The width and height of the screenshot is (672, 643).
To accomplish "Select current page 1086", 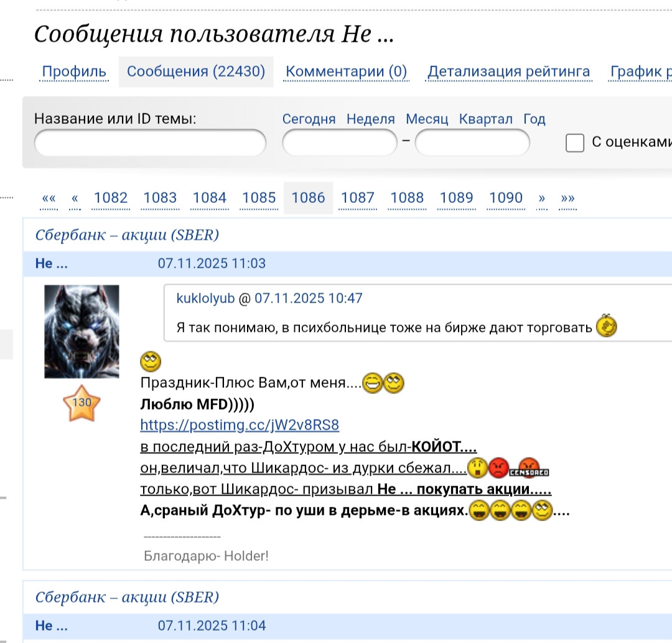I will tap(308, 198).
